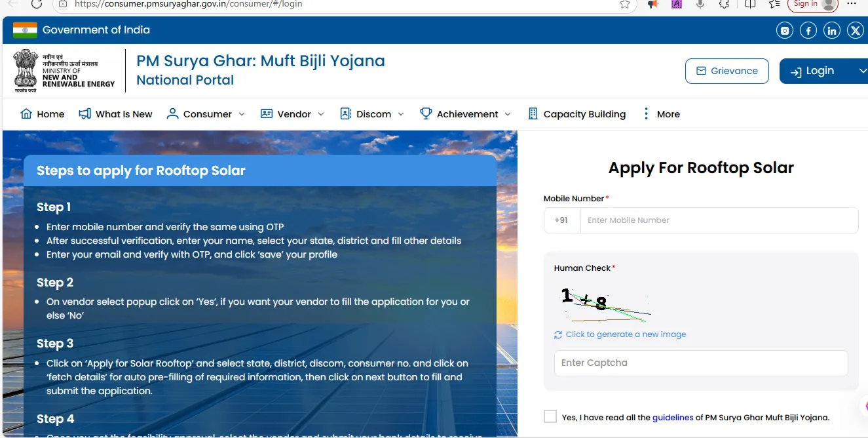Click the Enter Mobile Number field
The height and width of the screenshot is (438, 868).
pos(719,220)
